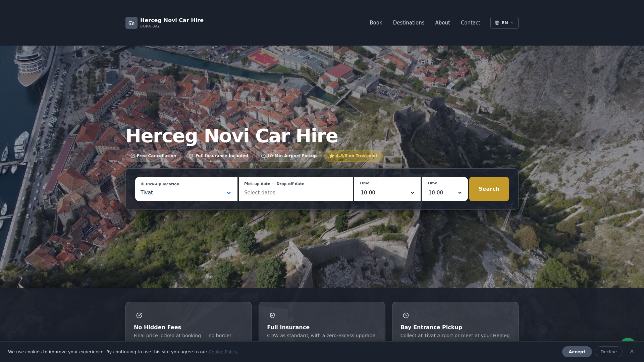This screenshot has height=362, width=644.
Task: Open the Cookie Policy link
Action: (223, 352)
